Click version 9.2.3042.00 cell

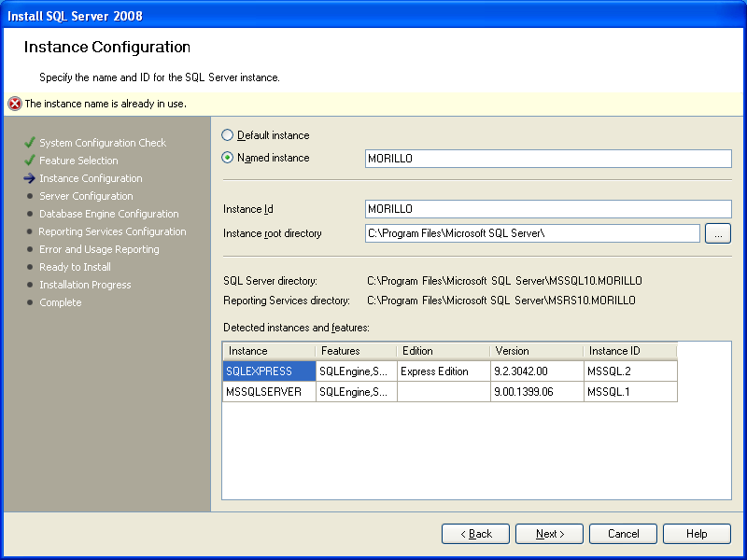pyautogui.click(x=537, y=371)
